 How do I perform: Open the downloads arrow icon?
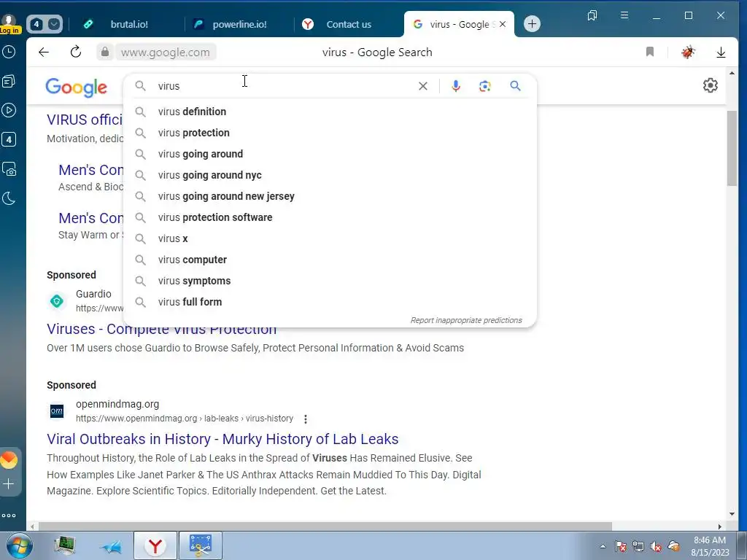coord(721,52)
